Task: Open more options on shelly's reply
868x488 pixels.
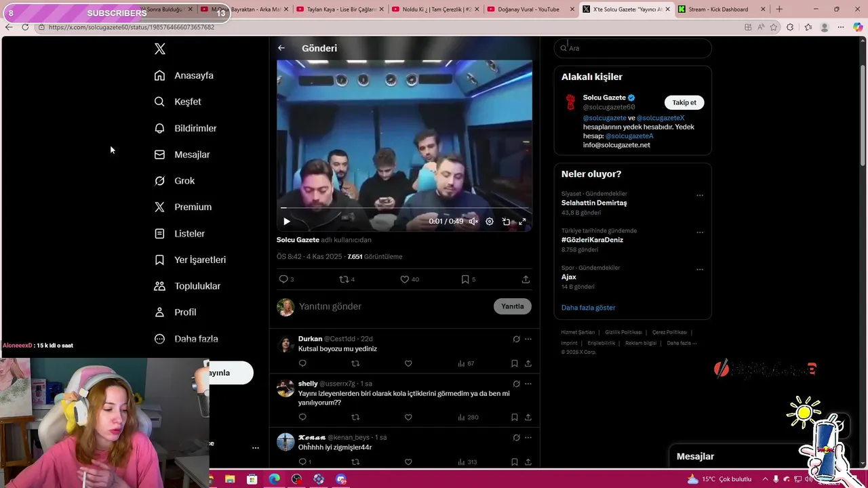Action: pos(528,384)
